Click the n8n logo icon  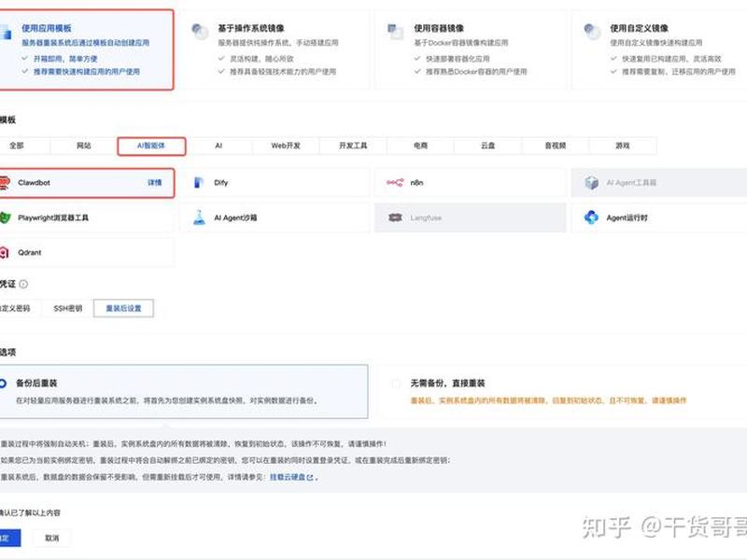(394, 183)
